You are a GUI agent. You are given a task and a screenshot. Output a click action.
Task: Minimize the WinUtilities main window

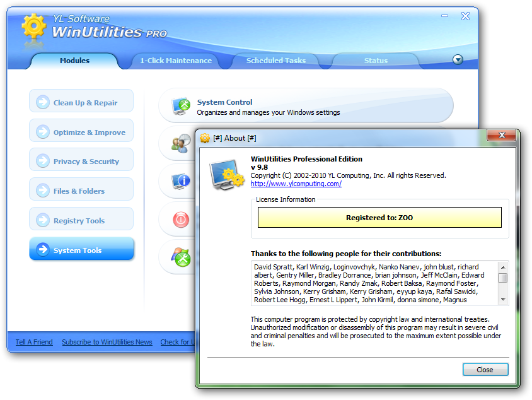click(445, 16)
